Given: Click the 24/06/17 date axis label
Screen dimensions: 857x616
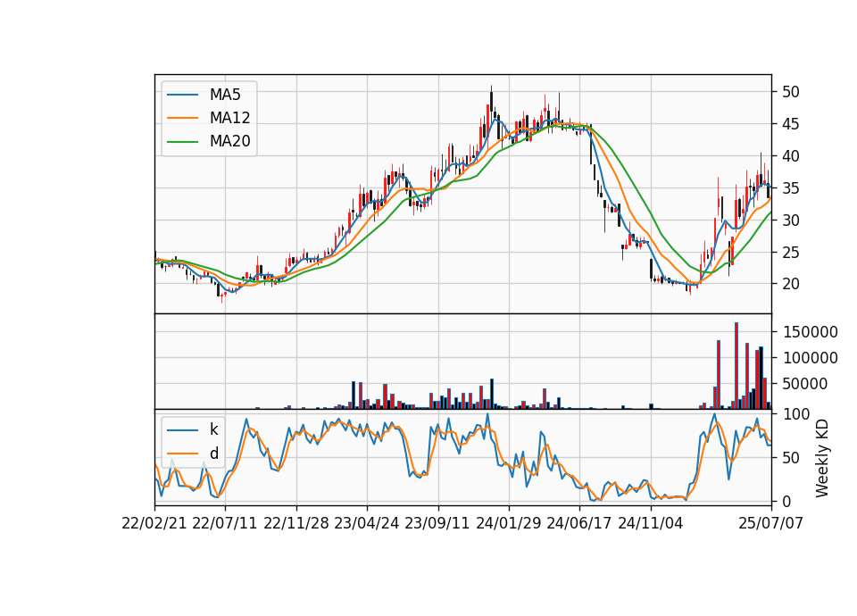Looking at the screenshot, I should click(x=579, y=523).
